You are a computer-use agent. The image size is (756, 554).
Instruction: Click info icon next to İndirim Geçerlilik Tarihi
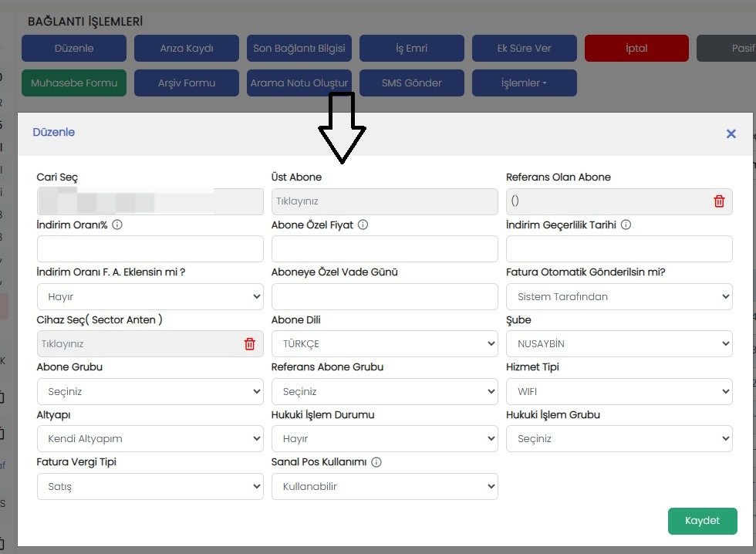[x=626, y=225]
